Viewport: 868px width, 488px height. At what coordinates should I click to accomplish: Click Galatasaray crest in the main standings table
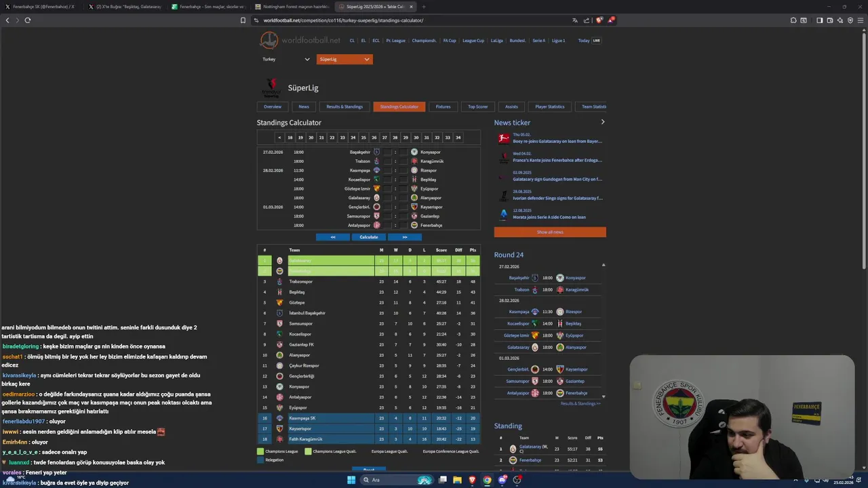[279, 260]
